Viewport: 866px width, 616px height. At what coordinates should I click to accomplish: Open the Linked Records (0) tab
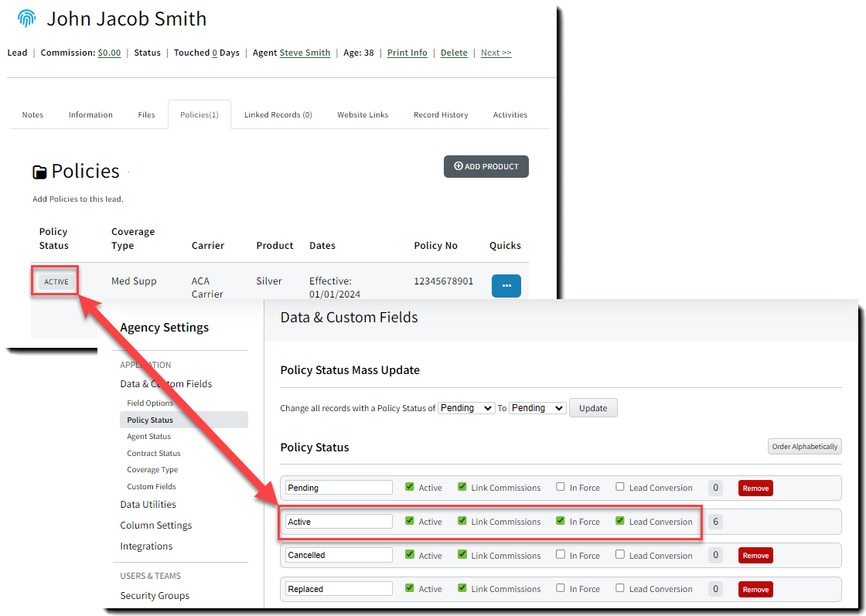pyautogui.click(x=278, y=115)
